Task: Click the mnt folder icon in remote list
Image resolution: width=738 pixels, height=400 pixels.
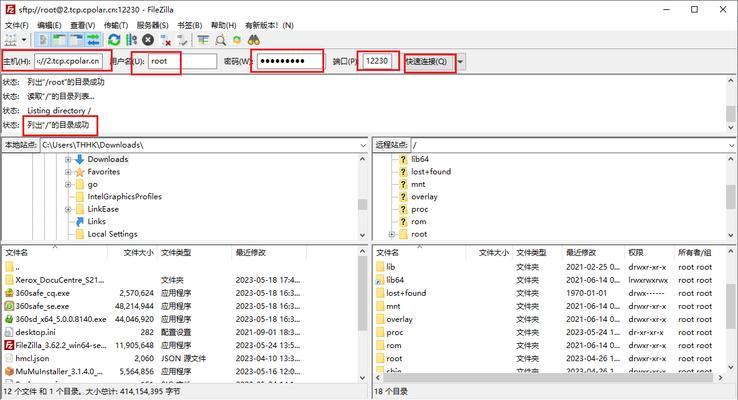Action: 380,306
